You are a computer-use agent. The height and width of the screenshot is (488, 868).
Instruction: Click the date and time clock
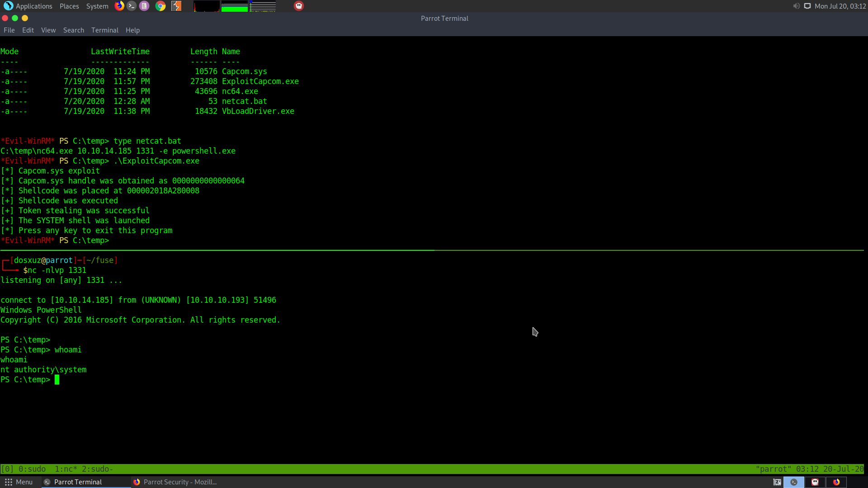pyautogui.click(x=840, y=6)
